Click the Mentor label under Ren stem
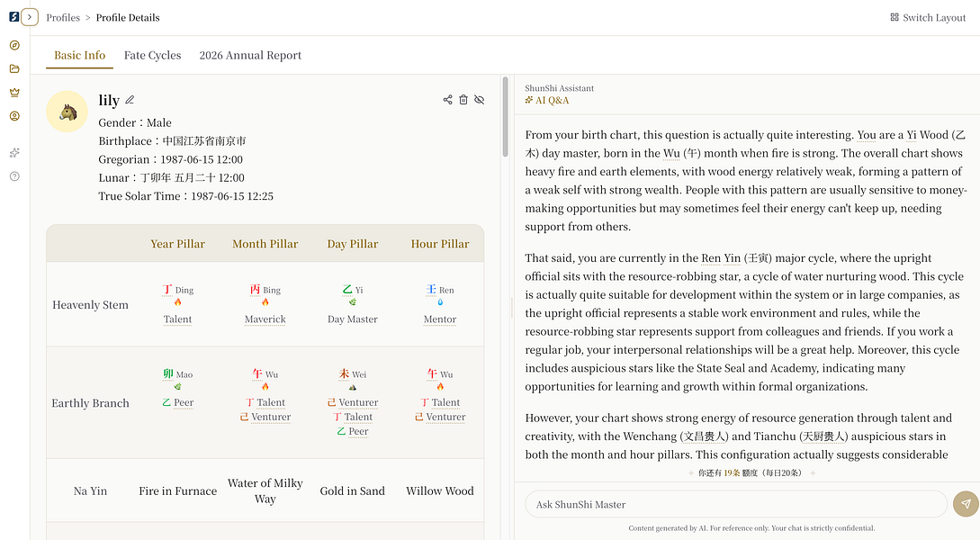 (x=440, y=319)
